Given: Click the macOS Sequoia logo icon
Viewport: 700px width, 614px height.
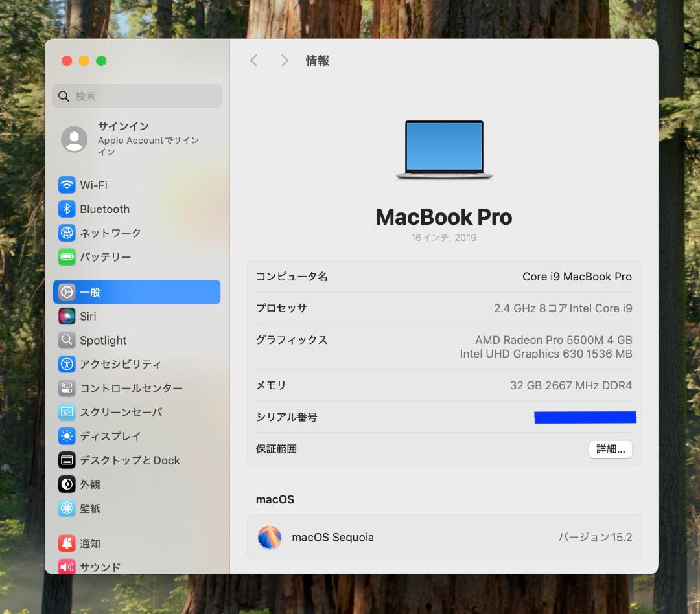Looking at the screenshot, I should (270, 537).
